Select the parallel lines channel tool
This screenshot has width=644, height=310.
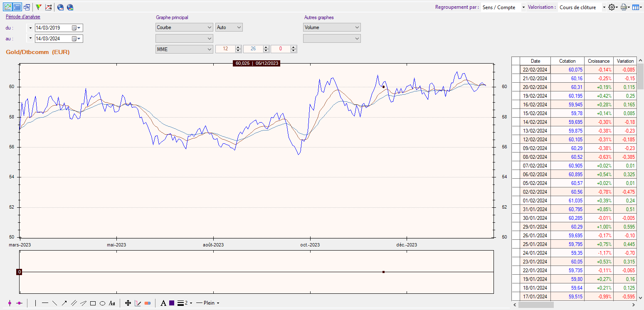coord(74,303)
